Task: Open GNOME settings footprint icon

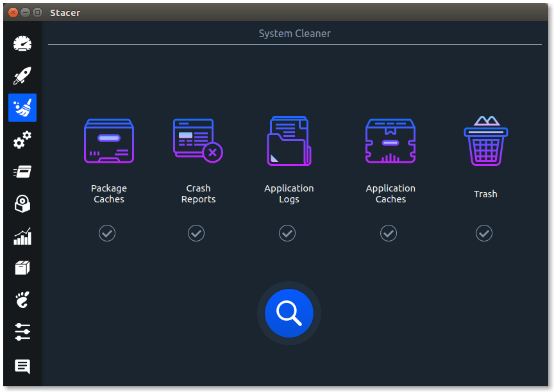Action: [22, 300]
